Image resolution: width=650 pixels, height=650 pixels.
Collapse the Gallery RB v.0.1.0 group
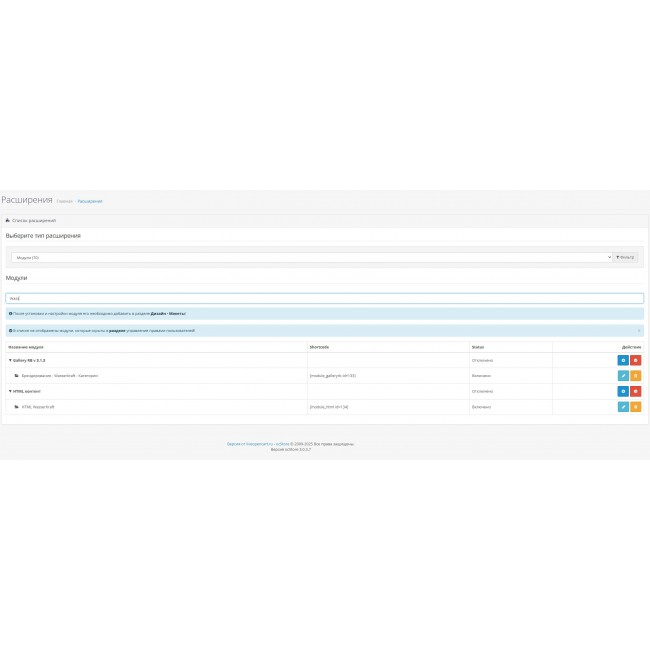coord(27,360)
